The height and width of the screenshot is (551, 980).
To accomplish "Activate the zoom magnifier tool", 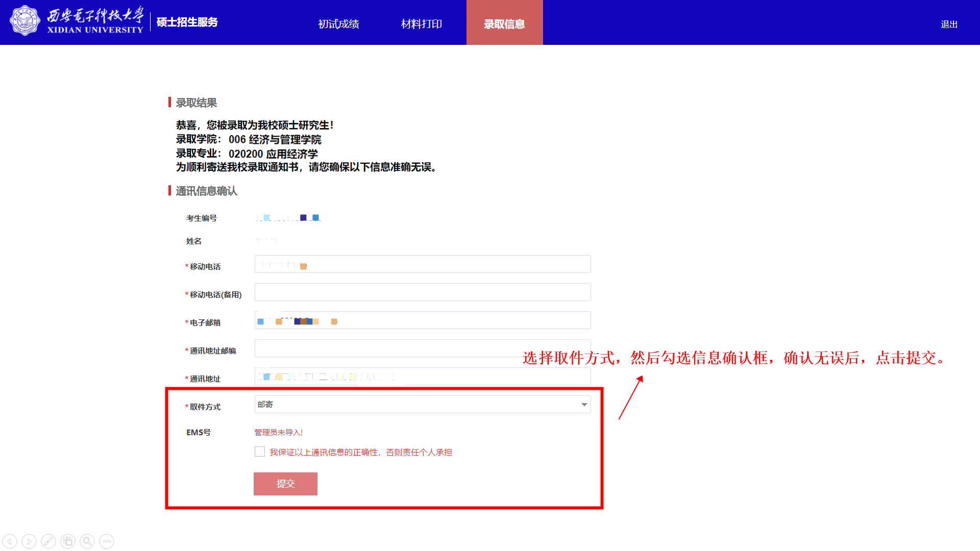I will [x=87, y=541].
